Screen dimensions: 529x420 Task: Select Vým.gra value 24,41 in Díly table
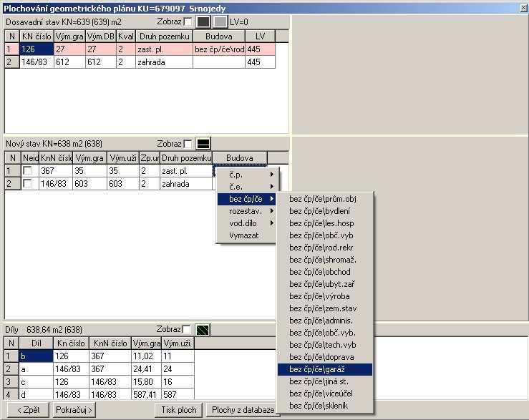(147, 369)
